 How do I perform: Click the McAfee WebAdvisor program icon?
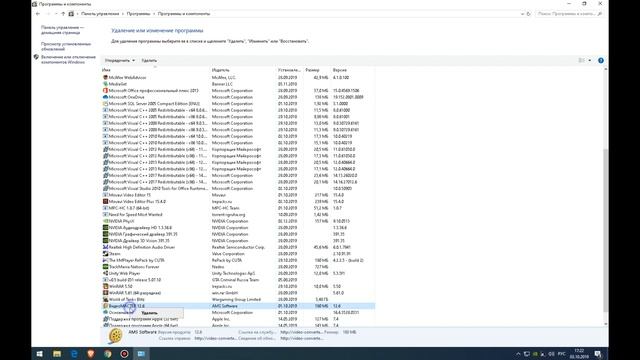[105, 77]
